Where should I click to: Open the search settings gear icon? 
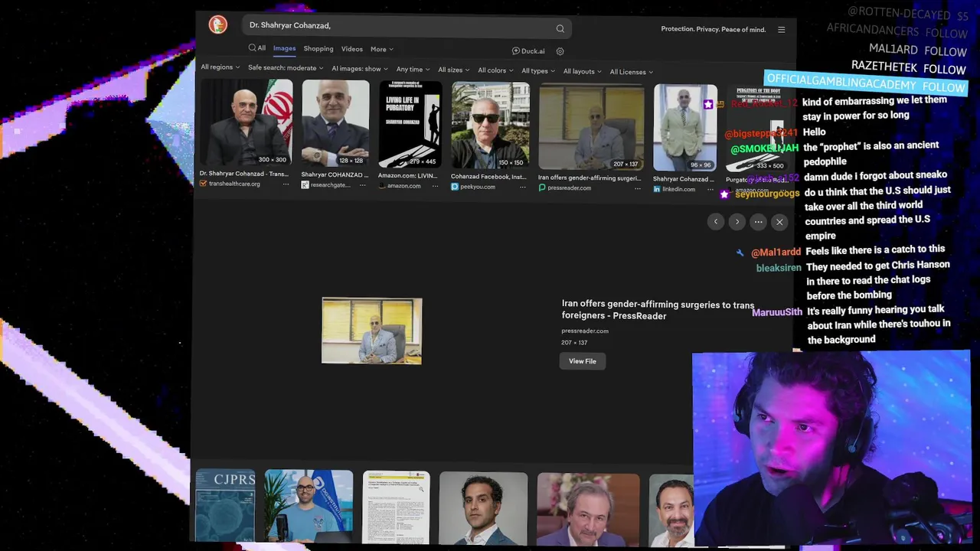pyautogui.click(x=560, y=51)
